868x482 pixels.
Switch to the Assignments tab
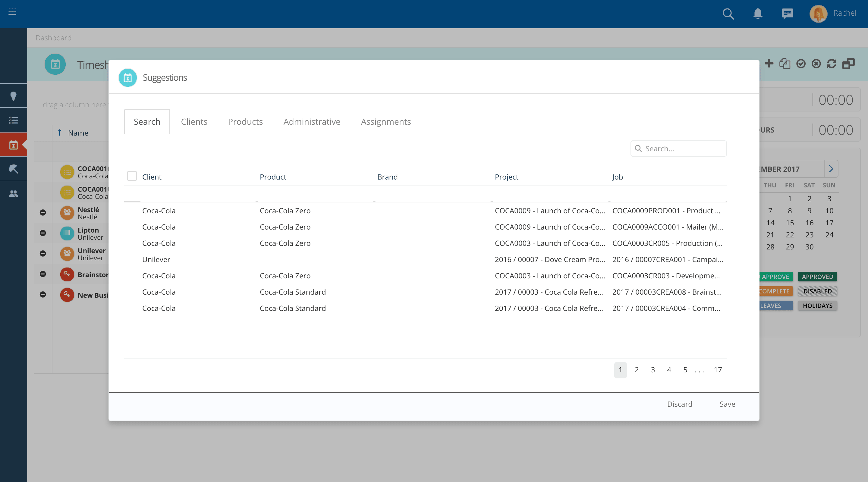click(386, 122)
